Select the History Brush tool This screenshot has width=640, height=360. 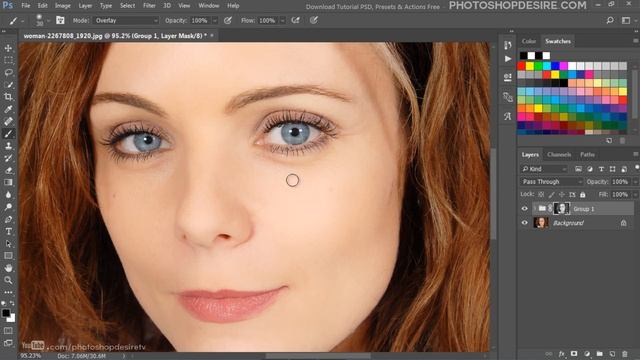(x=8, y=158)
